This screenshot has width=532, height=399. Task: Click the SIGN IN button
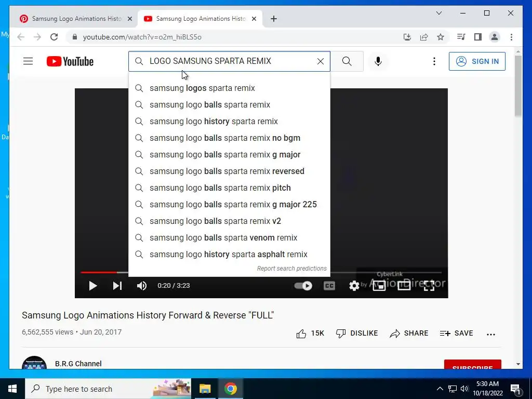pyautogui.click(x=477, y=61)
